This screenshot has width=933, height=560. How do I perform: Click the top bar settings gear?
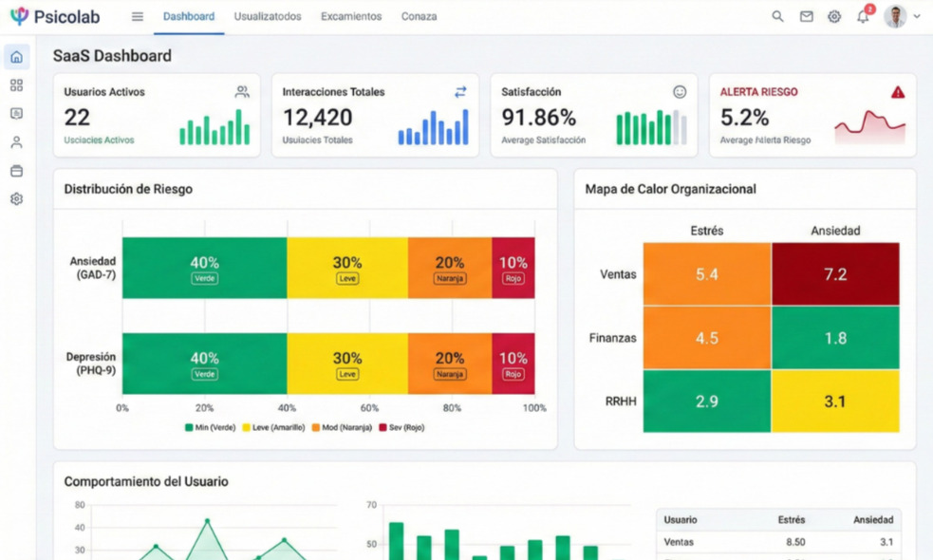click(x=834, y=16)
